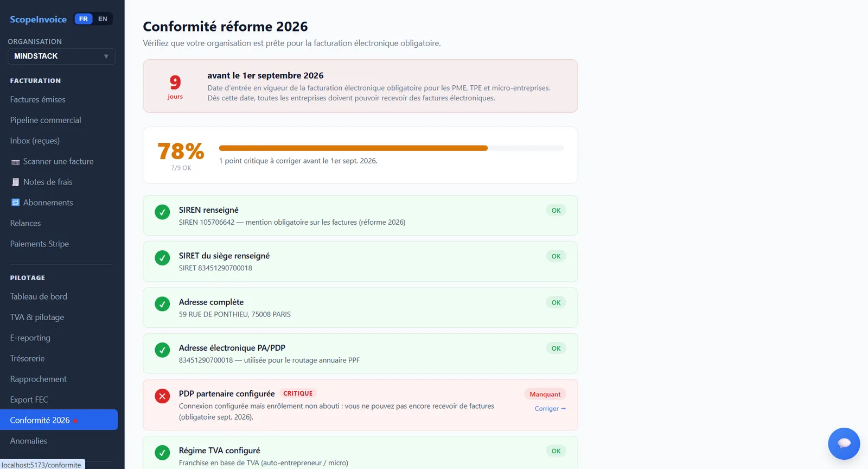
Task: Open the MINDSTACK organisation dropdown
Action: (61, 56)
